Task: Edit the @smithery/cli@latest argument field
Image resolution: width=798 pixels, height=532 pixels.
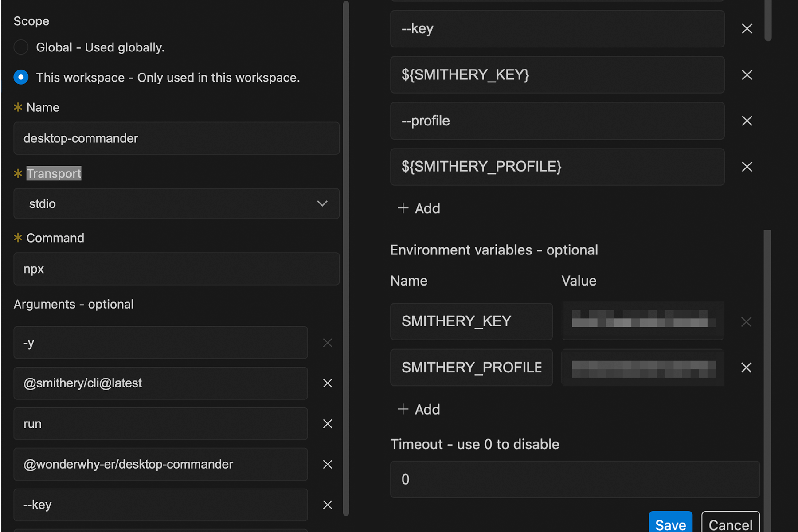Action: [x=160, y=383]
